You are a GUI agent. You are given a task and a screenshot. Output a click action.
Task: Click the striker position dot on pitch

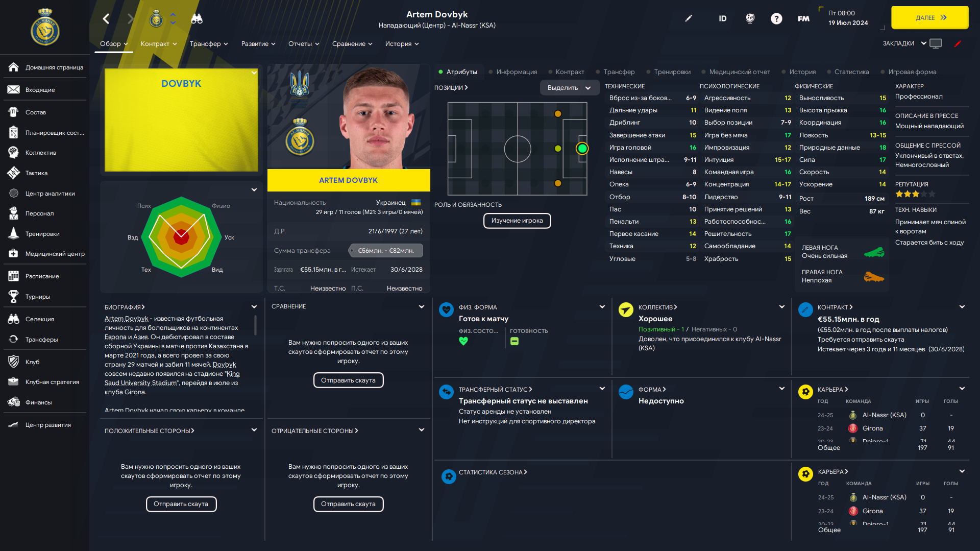coord(582,149)
